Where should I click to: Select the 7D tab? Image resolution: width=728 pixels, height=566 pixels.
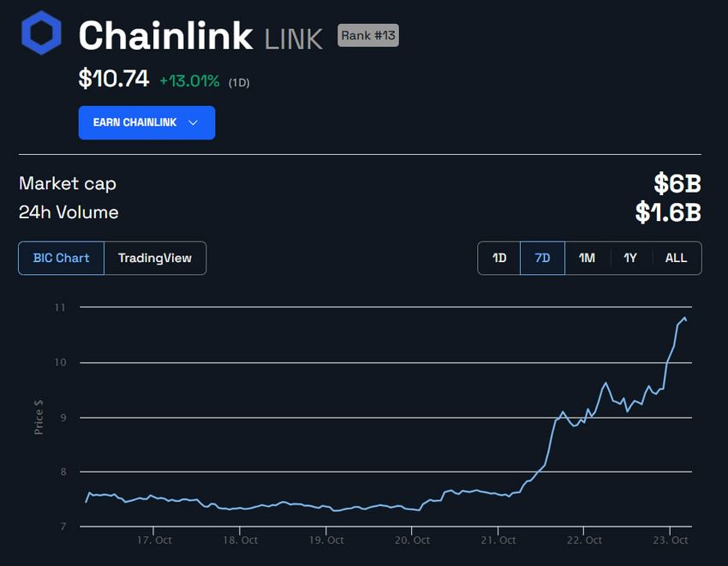(x=542, y=258)
